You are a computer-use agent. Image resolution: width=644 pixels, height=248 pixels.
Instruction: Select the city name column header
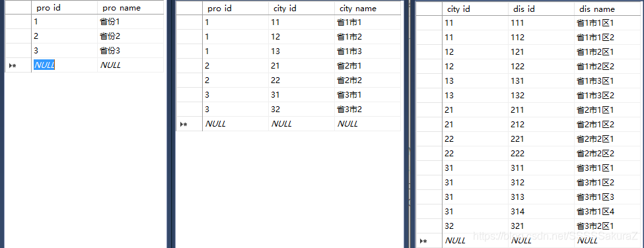tap(368, 8)
